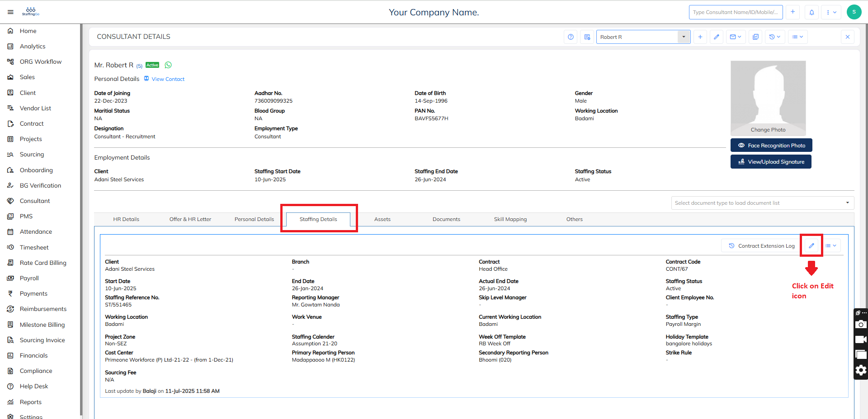This screenshot has width=868, height=419.
Task: Click Change Photo on the profile picture
Action: pyautogui.click(x=768, y=130)
